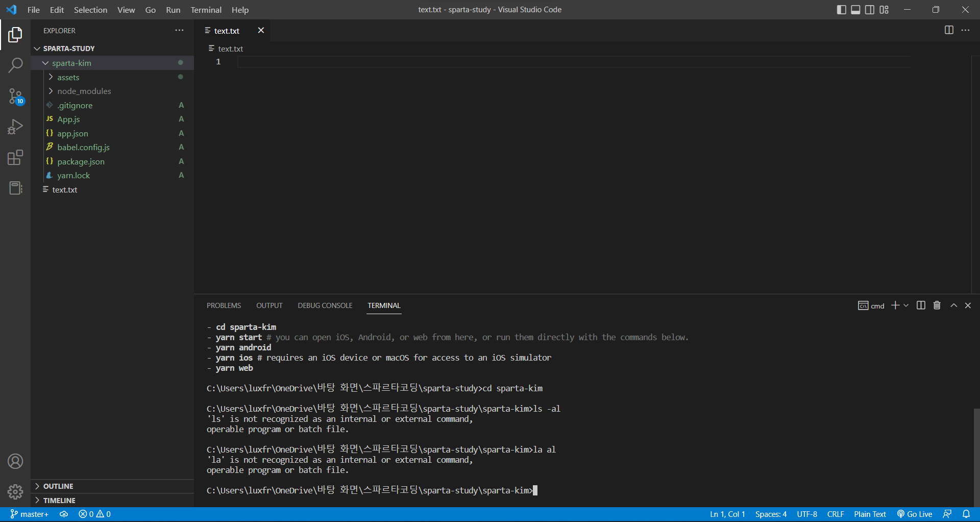Viewport: 980px width, 522px height.
Task: Open terminal launch profile dropdown
Action: click(x=906, y=305)
